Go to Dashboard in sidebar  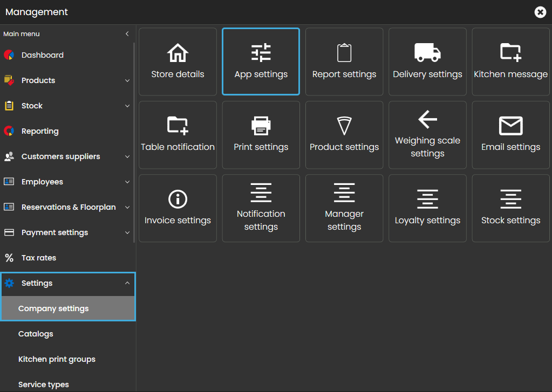[42, 55]
